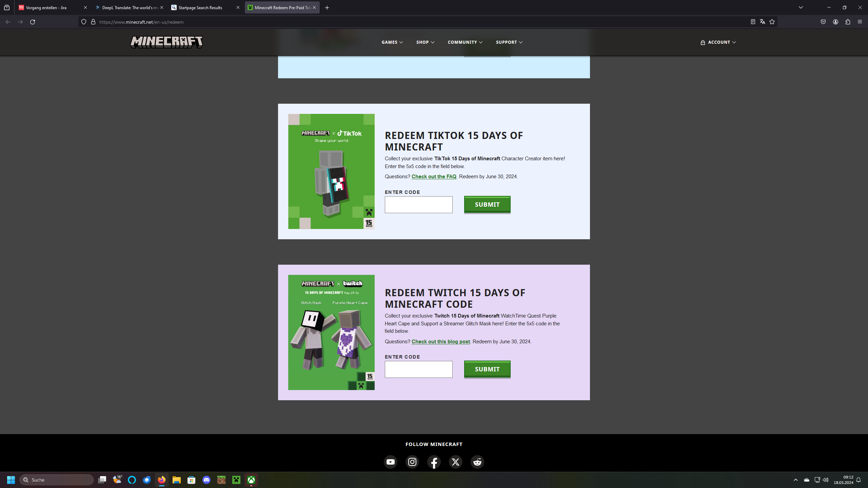868x488 pixels.
Task: Open Minecraft's Instagram icon in footer
Action: click(412, 462)
